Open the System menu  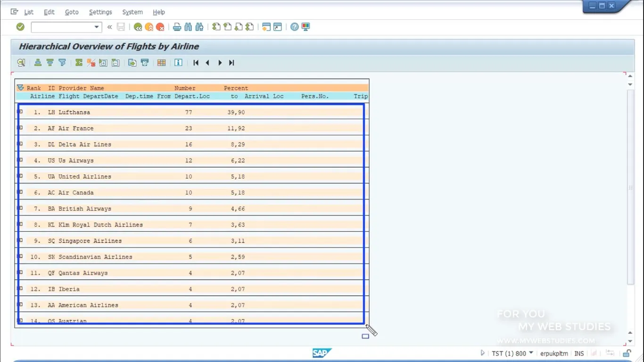tap(132, 12)
